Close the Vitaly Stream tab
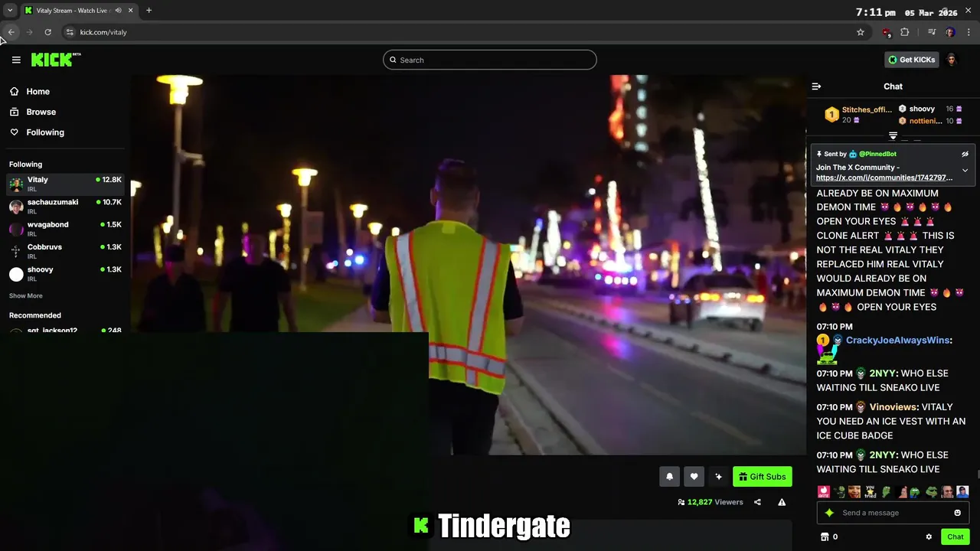The image size is (980, 551). [x=130, y=11]
